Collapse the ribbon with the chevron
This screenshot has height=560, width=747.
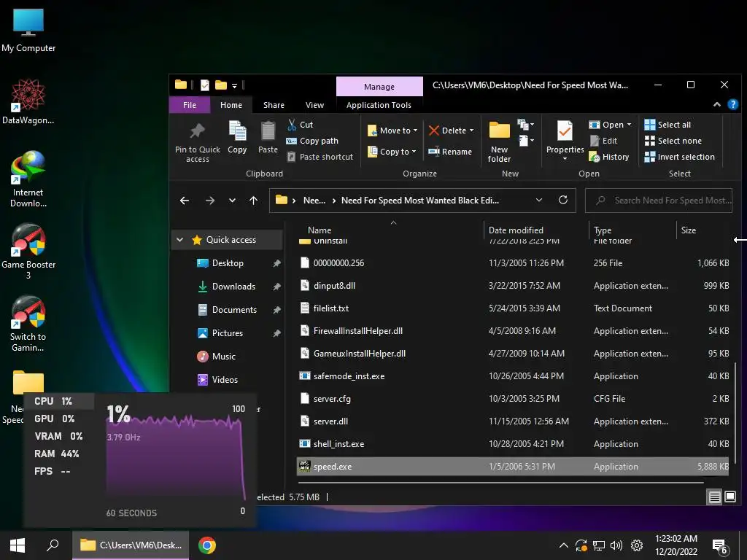point(716,105)
